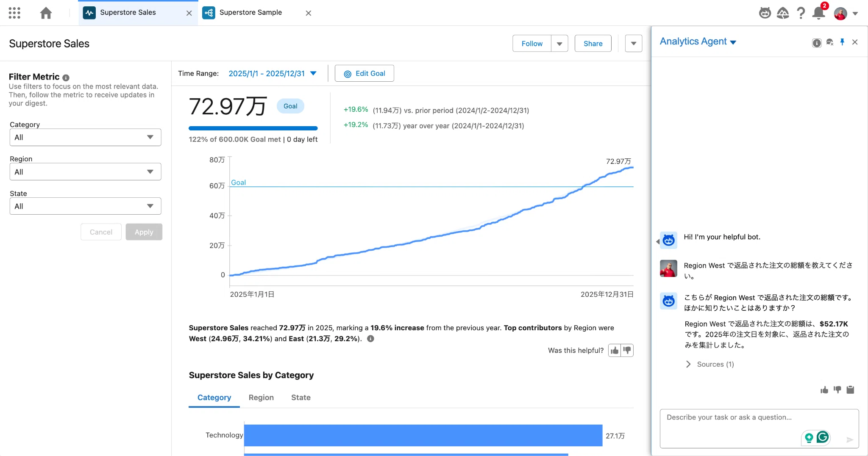Switch to the Region breakdown tab

click(261, 398)
